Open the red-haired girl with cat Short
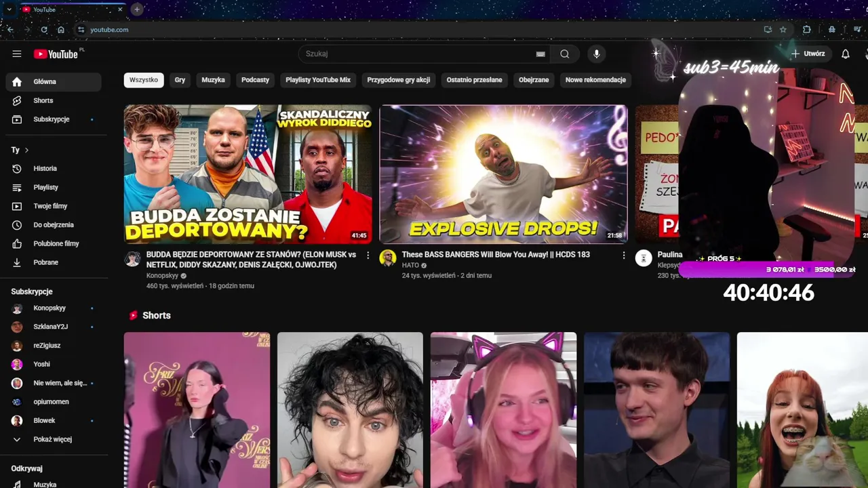Viewport: 868px width, 488px height. [x=802, y=410]
